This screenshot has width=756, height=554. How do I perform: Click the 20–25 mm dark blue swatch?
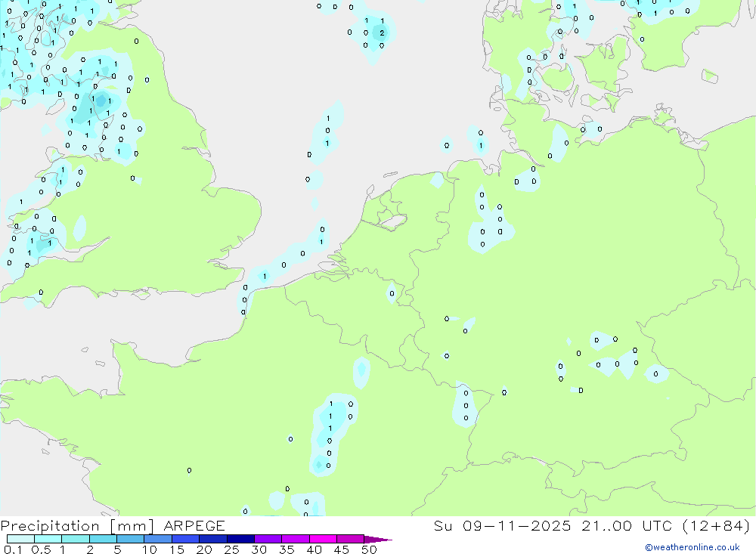213,539
